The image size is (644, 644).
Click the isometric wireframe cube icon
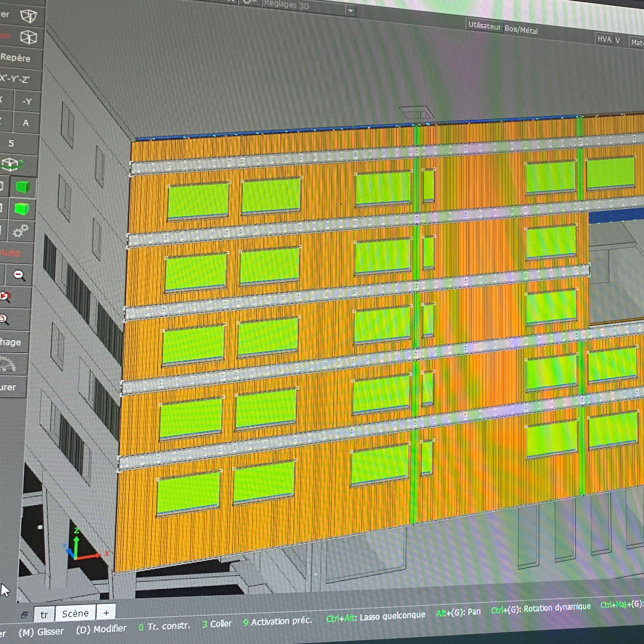(29, 37)
